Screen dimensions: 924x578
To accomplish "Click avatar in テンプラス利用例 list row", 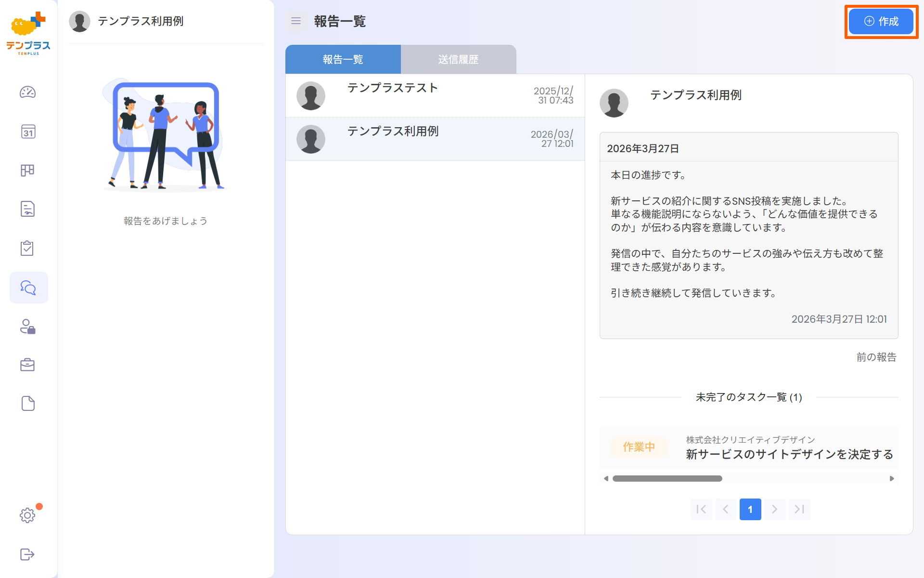I will coord(311,139).
